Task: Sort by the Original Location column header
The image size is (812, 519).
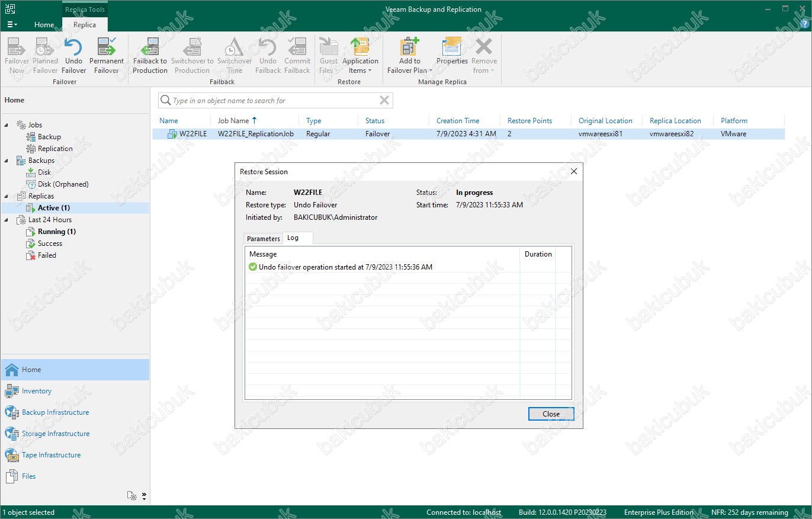Action: 606,121
